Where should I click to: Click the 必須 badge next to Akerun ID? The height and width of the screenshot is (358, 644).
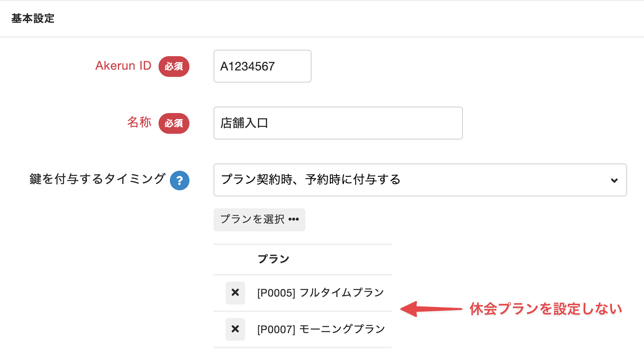pyautogui.click(x=174, y=66)
